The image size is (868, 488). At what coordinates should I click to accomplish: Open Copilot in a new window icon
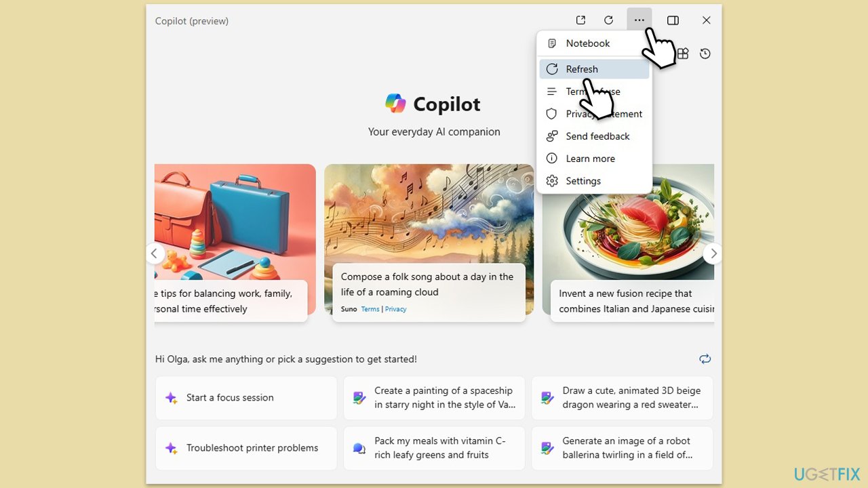tap(580, 20)
